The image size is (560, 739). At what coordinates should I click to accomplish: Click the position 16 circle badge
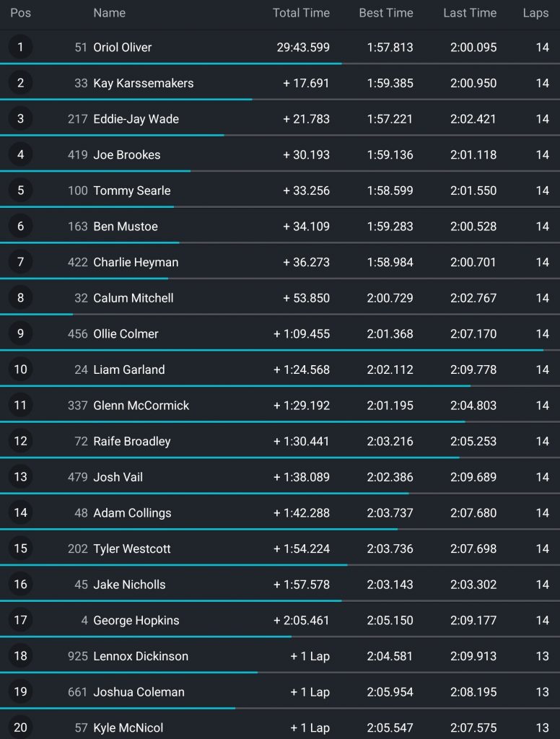[20, 584]
